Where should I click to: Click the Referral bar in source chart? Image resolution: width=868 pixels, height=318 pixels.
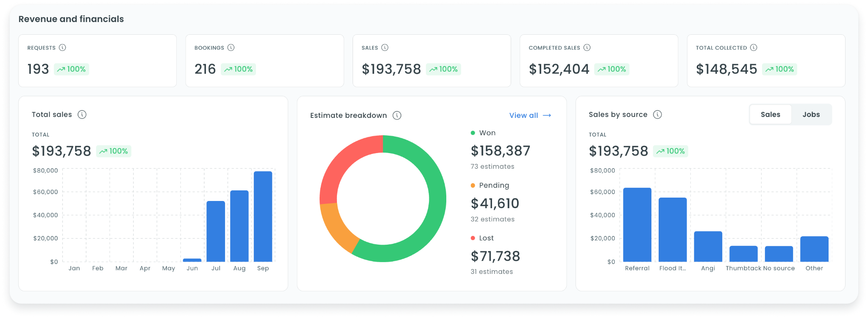(637, 225)
